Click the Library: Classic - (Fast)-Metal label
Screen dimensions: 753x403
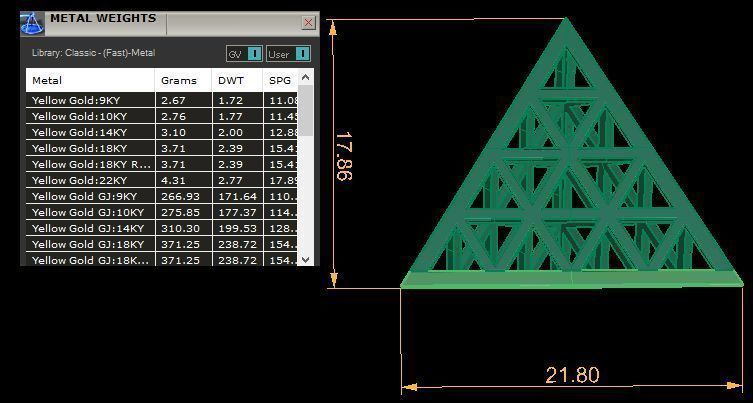pos(93,53)
